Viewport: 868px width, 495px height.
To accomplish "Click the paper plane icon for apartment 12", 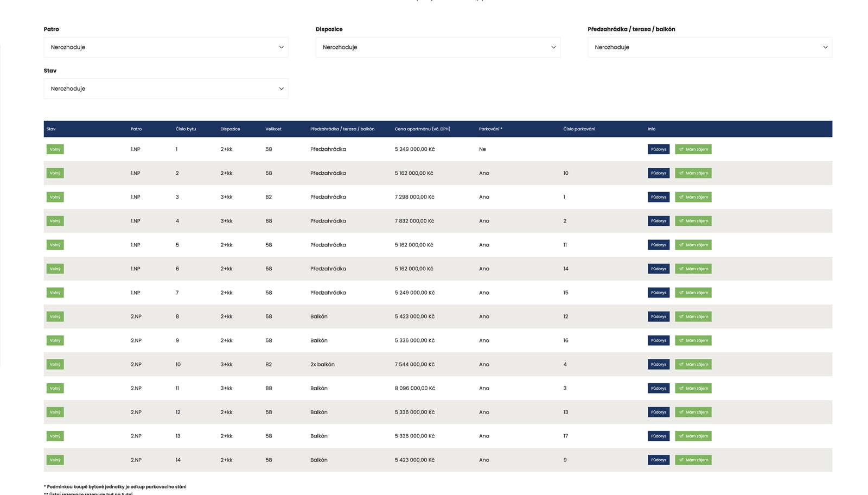I will pos(681,412).
